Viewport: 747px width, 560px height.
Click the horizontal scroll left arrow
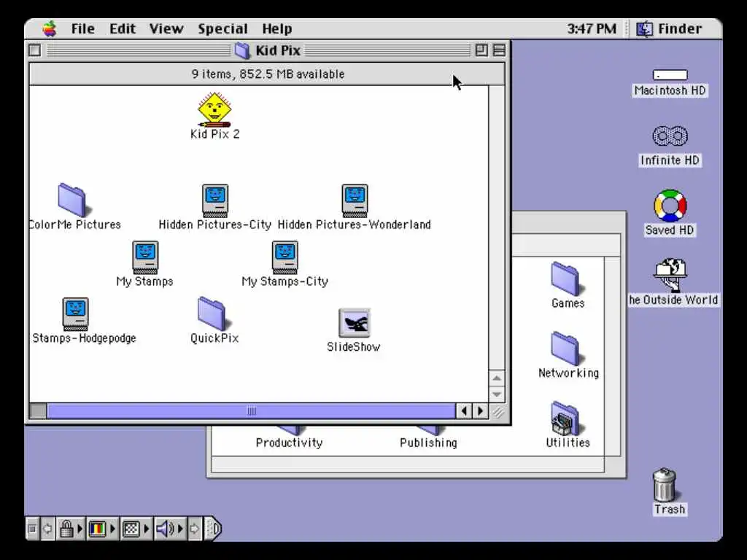point(464,411)
